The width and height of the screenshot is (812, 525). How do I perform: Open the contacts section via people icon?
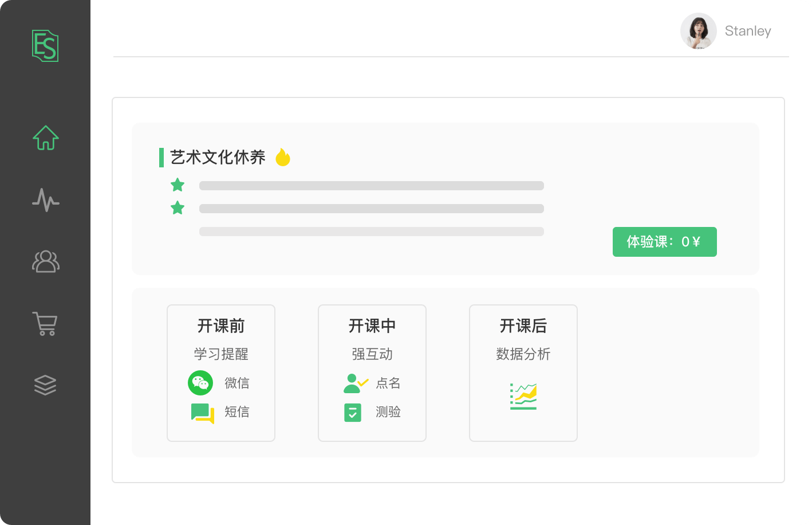45,262
